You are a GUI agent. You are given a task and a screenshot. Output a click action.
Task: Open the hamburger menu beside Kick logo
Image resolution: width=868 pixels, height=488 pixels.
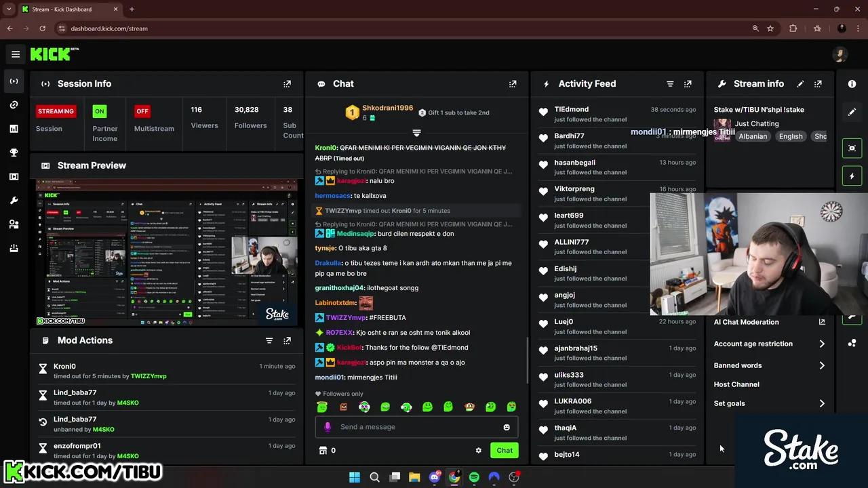pyautogui.click(x=16, y=54)
